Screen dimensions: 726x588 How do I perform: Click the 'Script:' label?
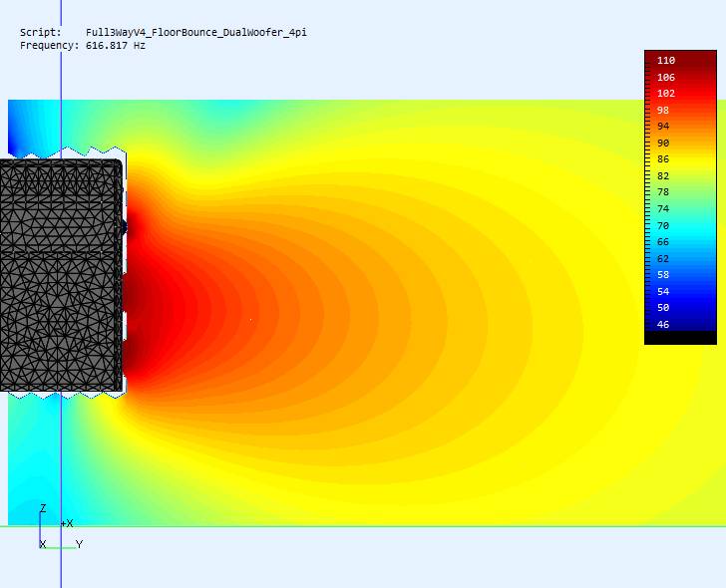41,32
